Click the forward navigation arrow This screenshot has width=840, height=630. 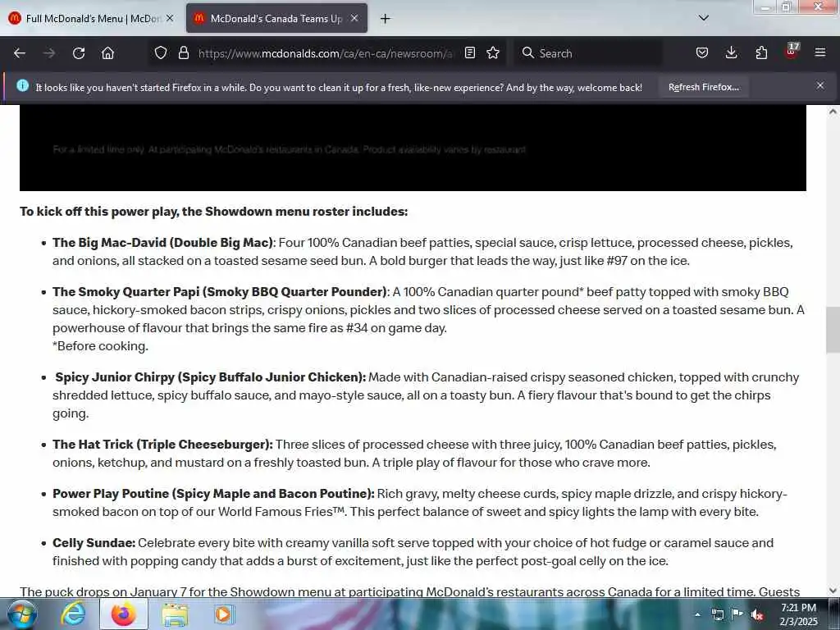pyautogui.click(x=49, y=53)
